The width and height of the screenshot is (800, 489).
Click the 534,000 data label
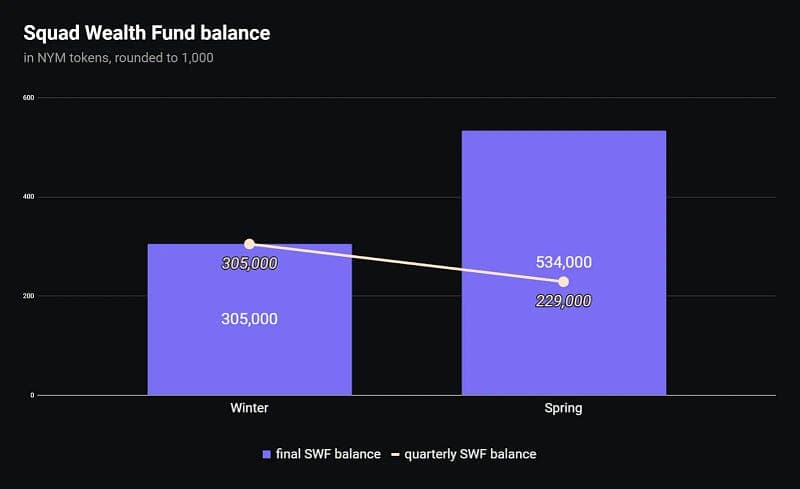point(564,262)
